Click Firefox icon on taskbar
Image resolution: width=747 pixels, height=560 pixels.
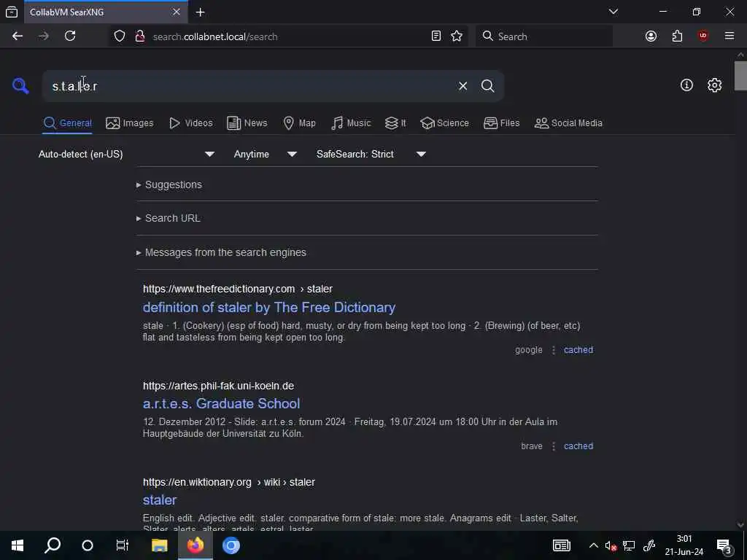point(196,545)
